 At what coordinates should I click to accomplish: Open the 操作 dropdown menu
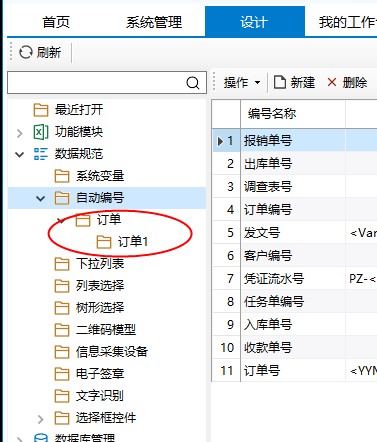[242, 82]
